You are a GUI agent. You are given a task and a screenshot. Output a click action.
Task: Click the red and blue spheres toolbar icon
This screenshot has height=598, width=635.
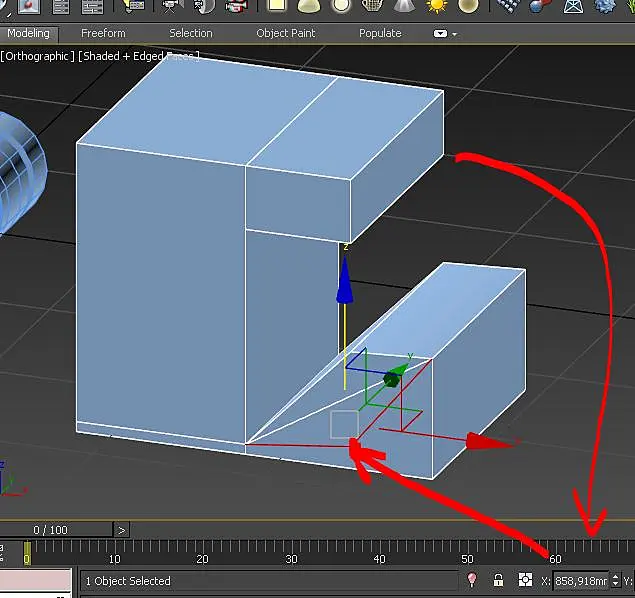click(x=540, y=6)
